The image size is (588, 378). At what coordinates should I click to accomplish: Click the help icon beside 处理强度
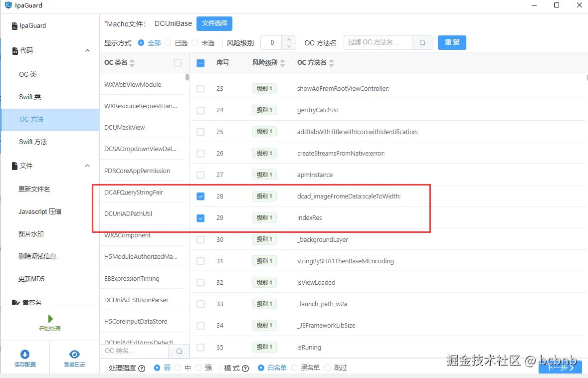click(142, 368)
